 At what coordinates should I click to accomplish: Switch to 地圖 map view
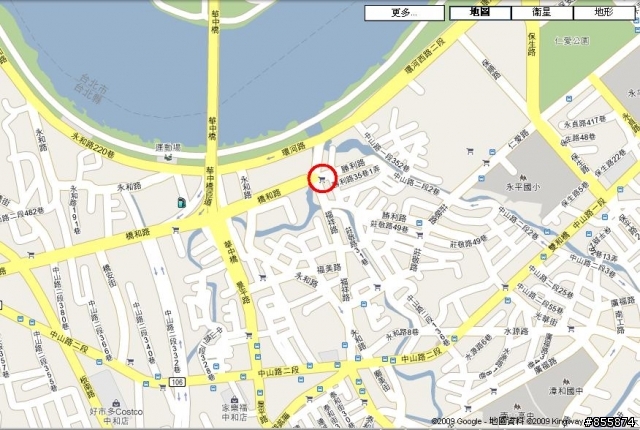pyautogui.click(x=480, y=13)
